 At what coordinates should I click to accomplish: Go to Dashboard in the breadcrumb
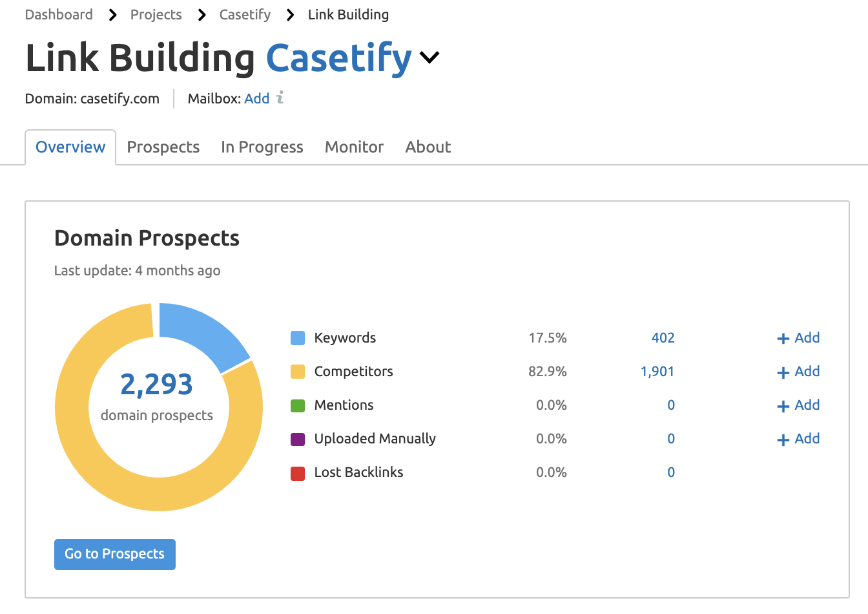[59, 15]
